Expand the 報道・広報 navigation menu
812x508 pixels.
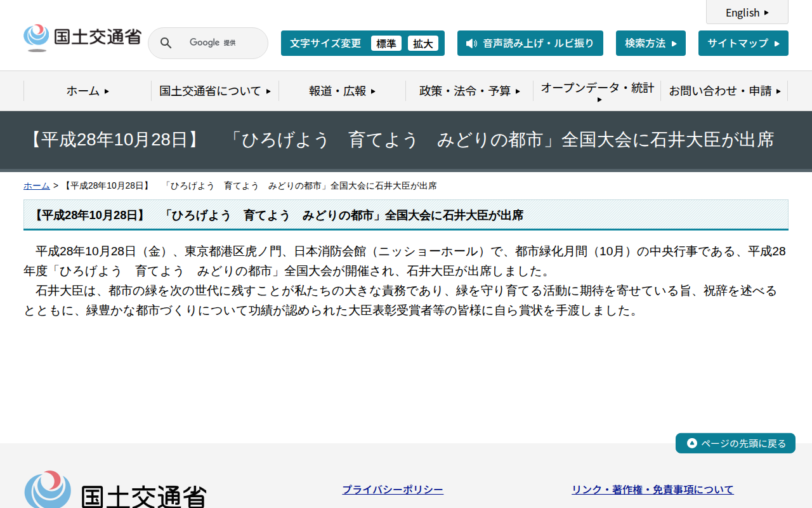pos(342,91)
